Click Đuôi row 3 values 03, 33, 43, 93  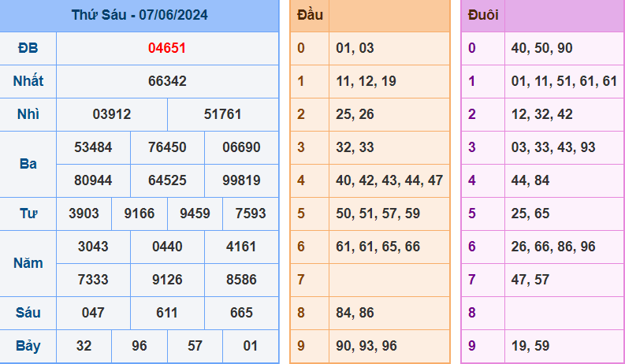point(553,147)
